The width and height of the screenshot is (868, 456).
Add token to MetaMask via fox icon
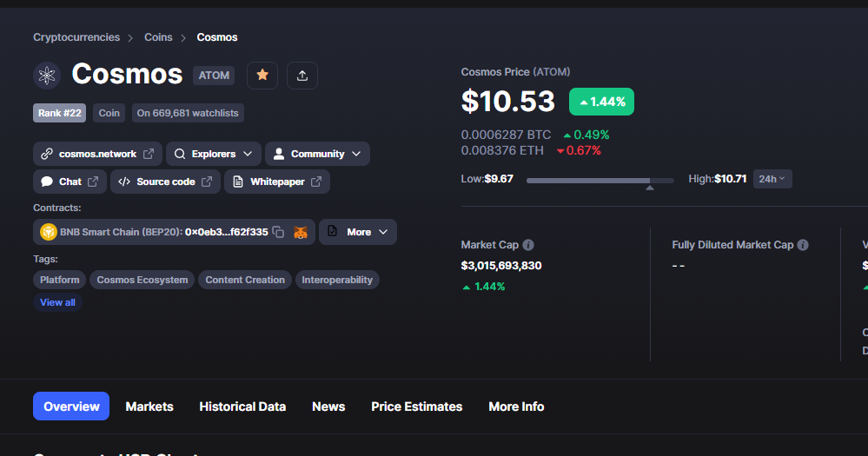[x=301, y=232]
